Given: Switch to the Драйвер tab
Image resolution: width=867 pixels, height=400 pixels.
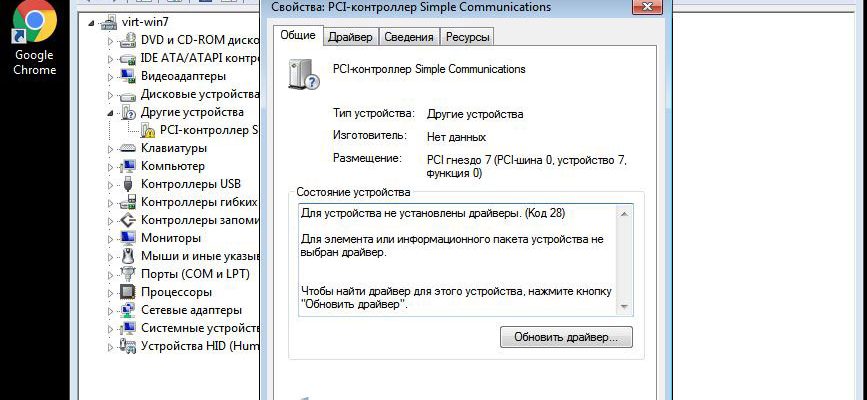Looking at the screenshot, I should (350, 37).
